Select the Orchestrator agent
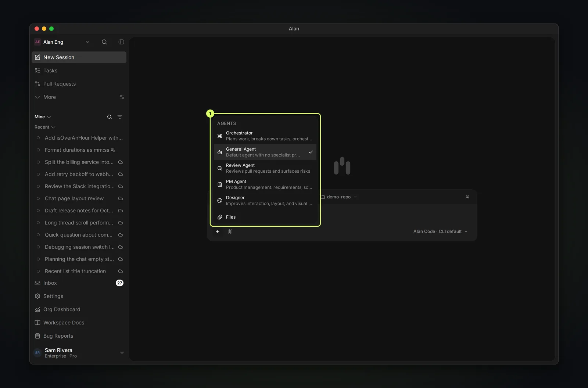588x388 pixels. coord(265,136)
